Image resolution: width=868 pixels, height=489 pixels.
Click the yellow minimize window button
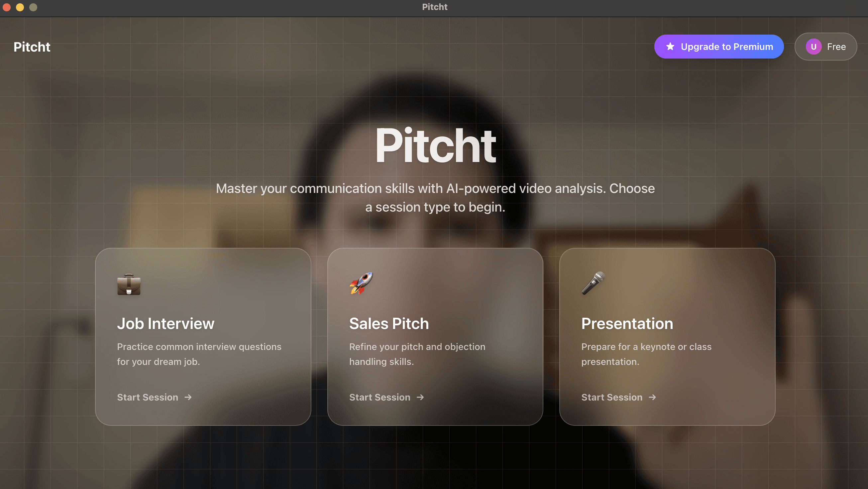click(20, 7)
